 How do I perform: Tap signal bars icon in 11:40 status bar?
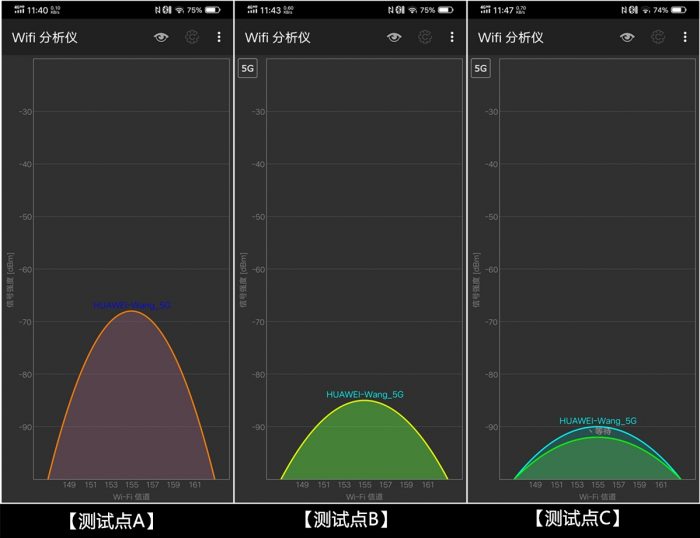tap(19, 9)
